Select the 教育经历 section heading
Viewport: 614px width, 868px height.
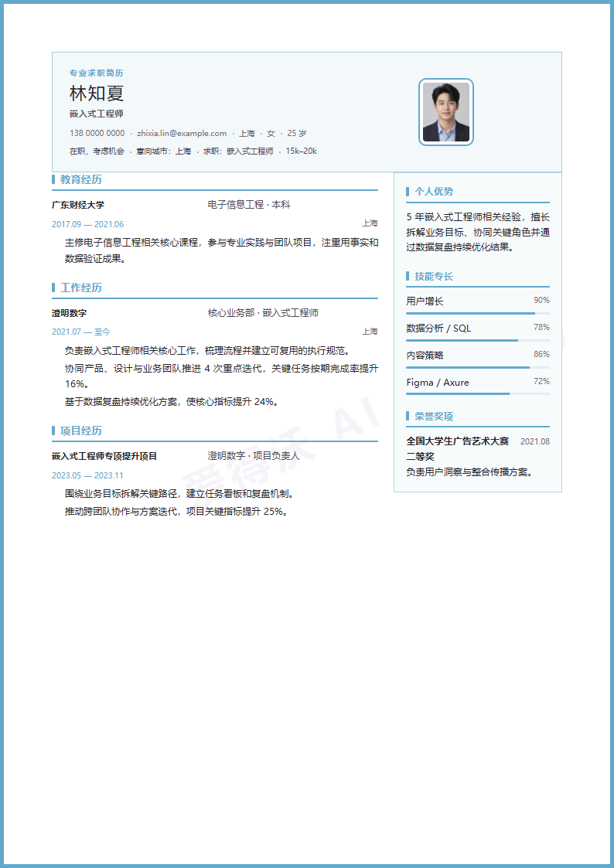[81, 179]
